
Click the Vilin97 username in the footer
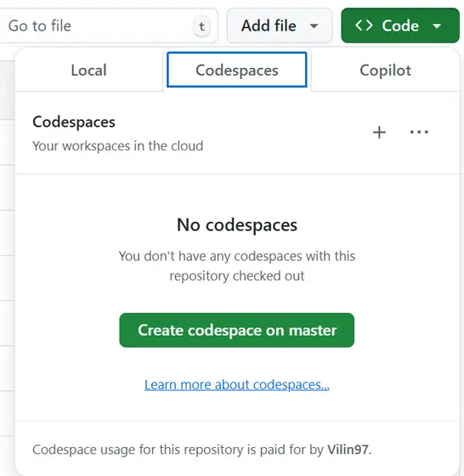pos(348,450)
